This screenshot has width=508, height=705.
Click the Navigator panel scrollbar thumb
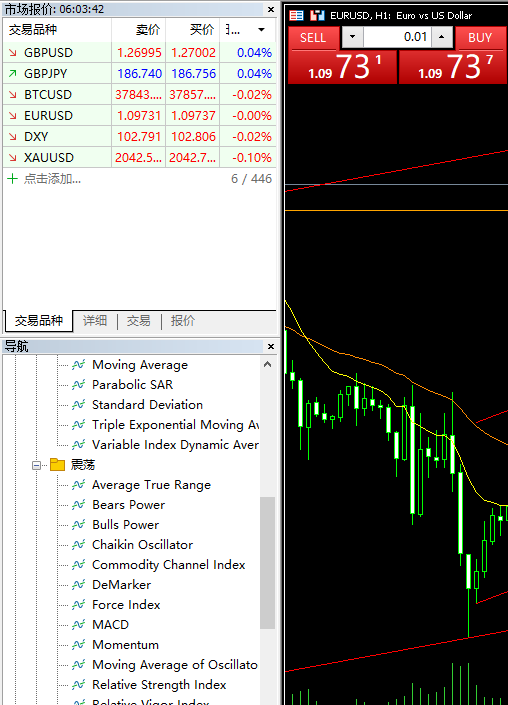[267, 563]
